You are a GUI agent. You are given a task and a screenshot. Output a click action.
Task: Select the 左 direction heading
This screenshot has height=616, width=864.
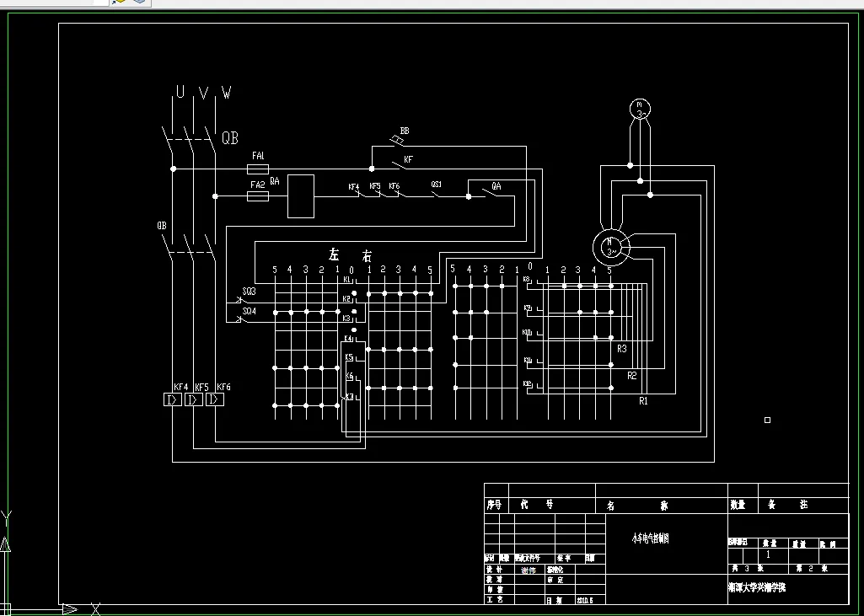334,254
